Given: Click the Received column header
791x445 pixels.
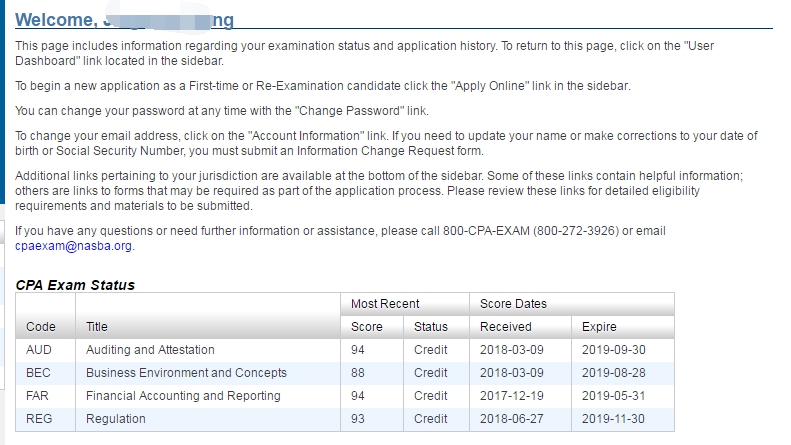Looking at the screenshot, I should tap(505, 327).
